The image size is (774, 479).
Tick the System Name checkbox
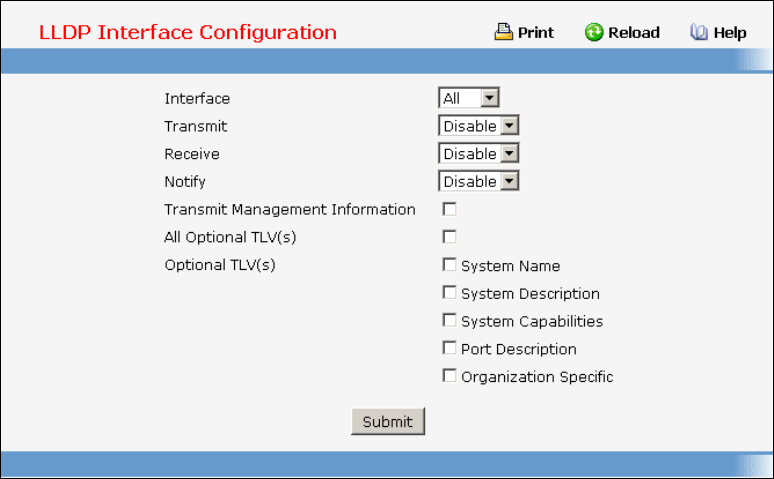coord(450,266)
